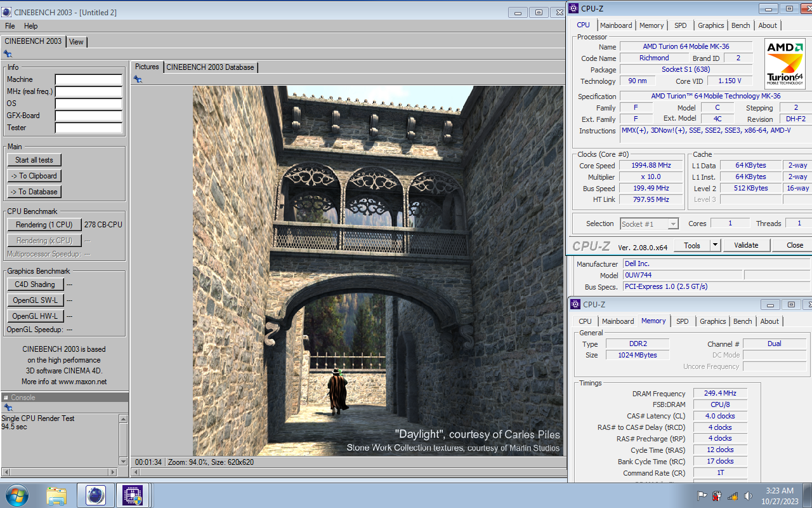Open the CINEBENCH 2003 Database tab
Screen dimensions: 812x508
tap(211, 67)
